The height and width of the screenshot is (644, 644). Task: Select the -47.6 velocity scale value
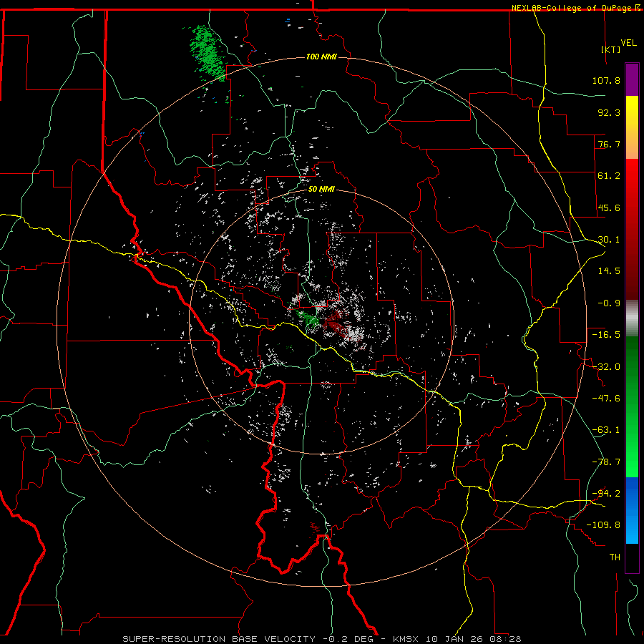coord(606,399)
